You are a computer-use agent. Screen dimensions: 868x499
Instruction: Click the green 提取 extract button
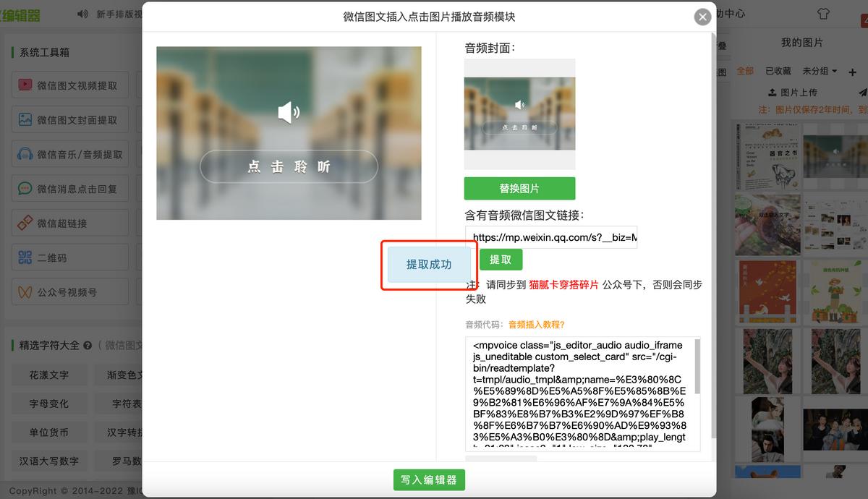point(501,259)
